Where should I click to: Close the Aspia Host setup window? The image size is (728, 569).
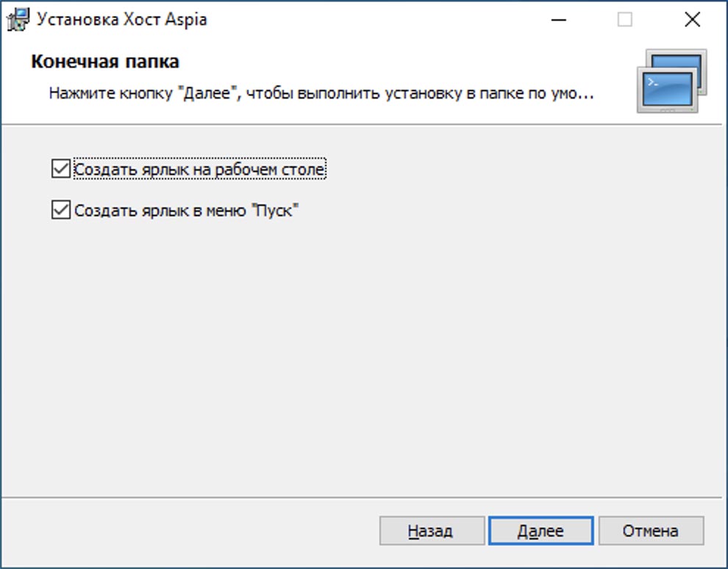692,20
